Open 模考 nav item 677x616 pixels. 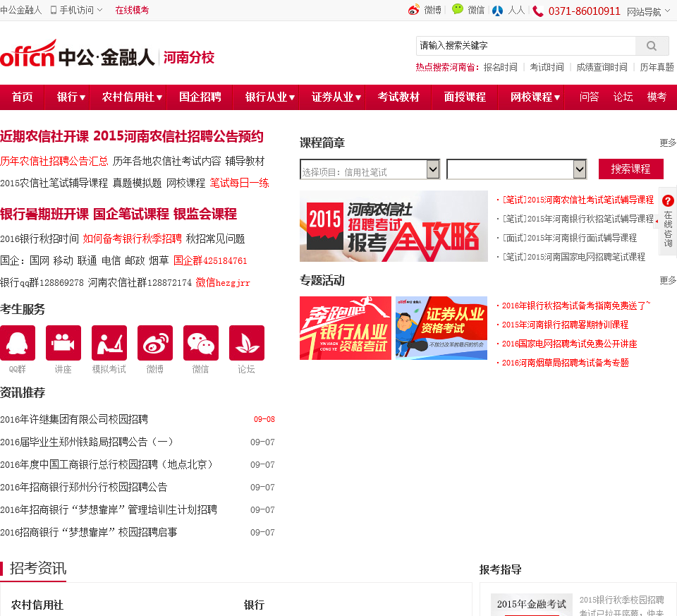tap(657, 97)
